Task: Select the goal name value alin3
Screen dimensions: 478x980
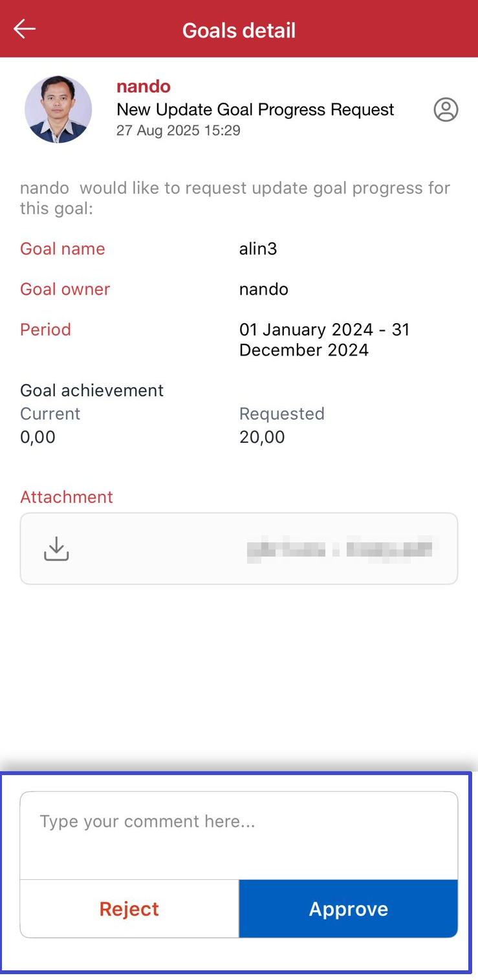Action: pyautogui.click(x=258, y=249)
